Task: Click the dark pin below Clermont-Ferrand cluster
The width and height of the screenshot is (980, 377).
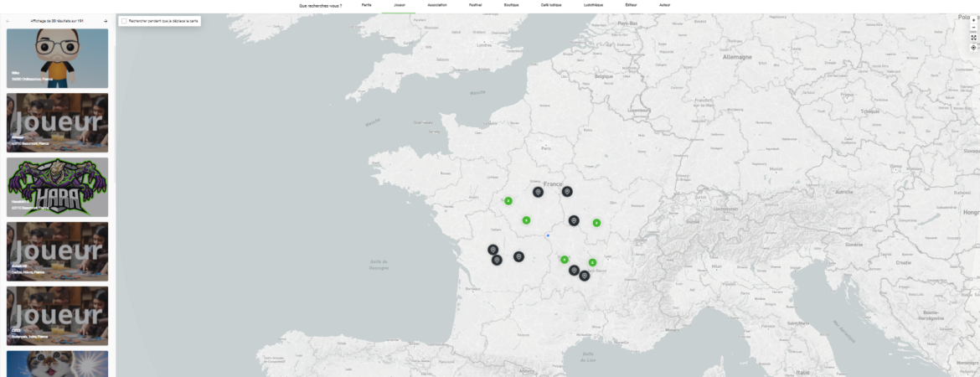Action: point(574,270)
